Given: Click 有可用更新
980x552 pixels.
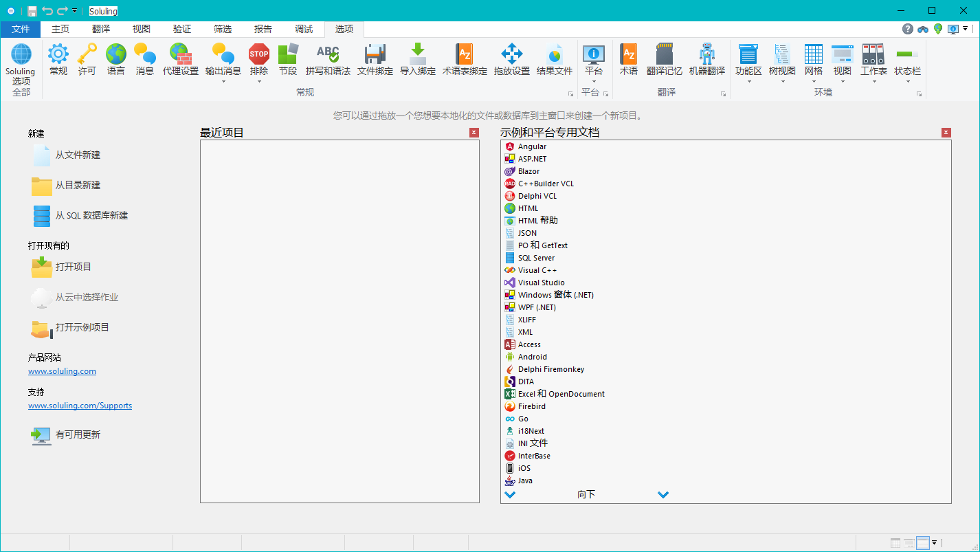Looking at the screenshot, I should (66, 434).
